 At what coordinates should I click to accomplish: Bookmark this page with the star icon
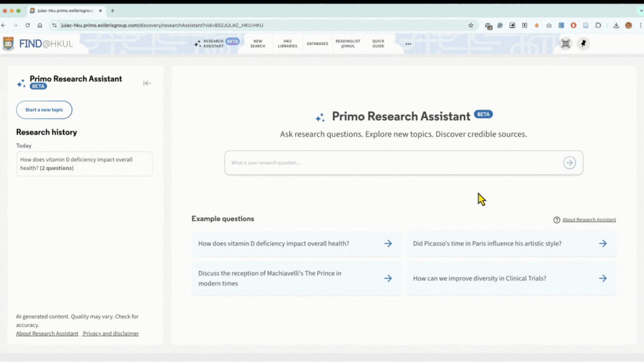tap(471, 25)
